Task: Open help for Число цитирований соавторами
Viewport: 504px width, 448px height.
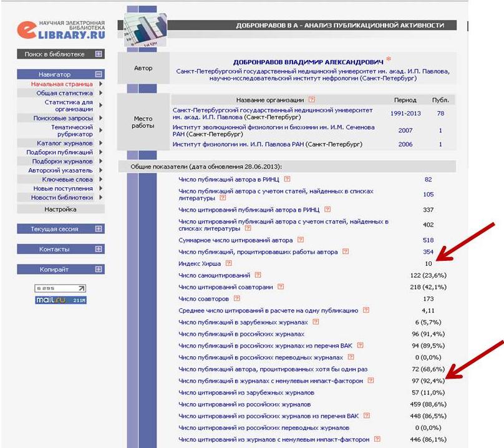Action: [x=281, y=286]
